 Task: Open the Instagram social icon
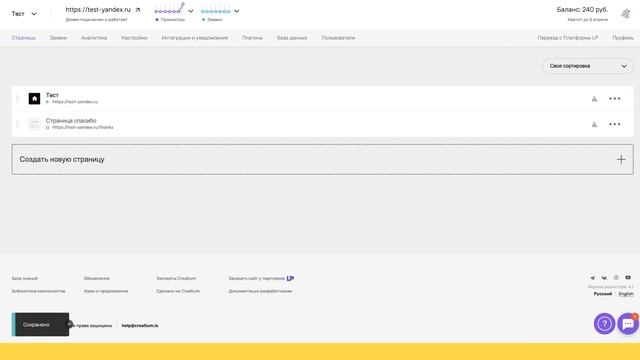pos(616,278)
